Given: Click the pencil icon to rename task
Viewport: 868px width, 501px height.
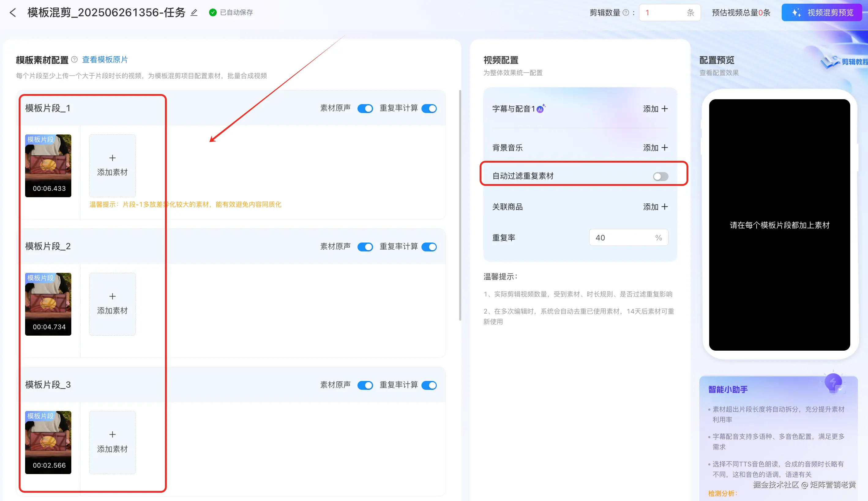Looking at the screenshot, I should click(194, 13).
